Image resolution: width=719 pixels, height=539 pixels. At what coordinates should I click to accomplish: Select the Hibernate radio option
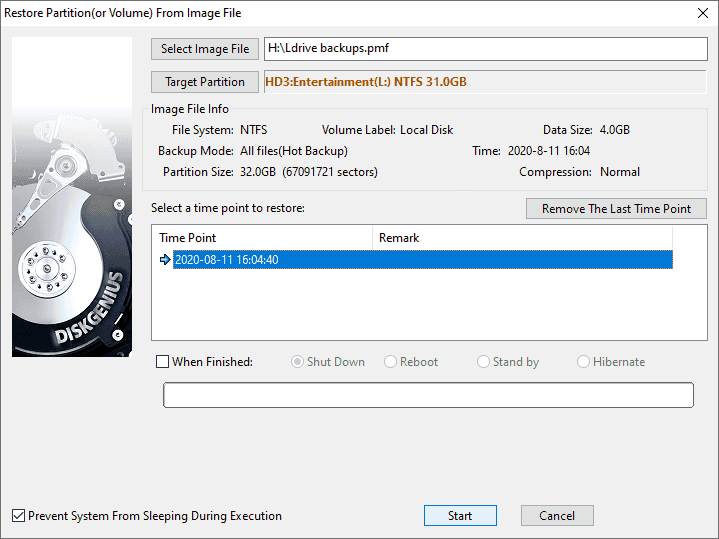pyautogui.click(x=583, y=362)
